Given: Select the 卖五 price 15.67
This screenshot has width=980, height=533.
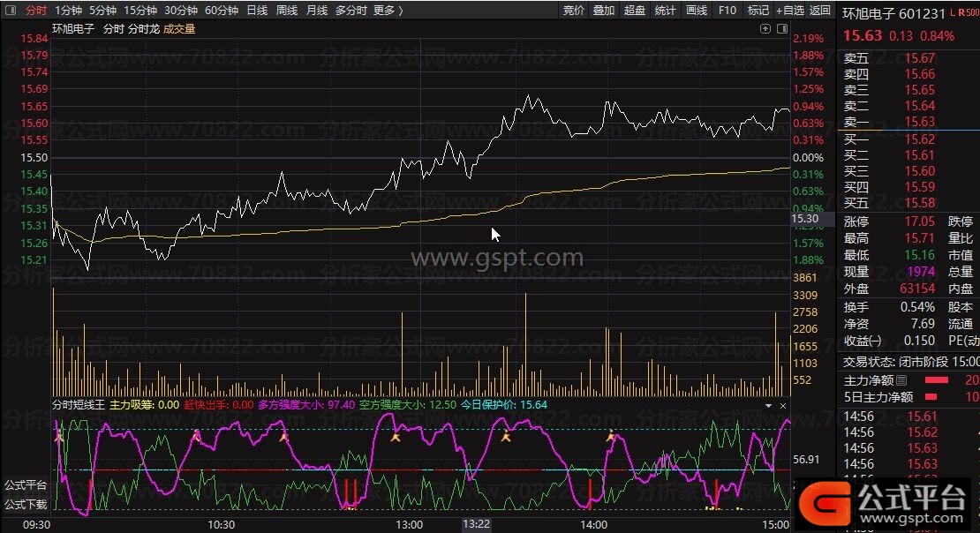Looking at the screenshot, I should (x=919, y=58).
